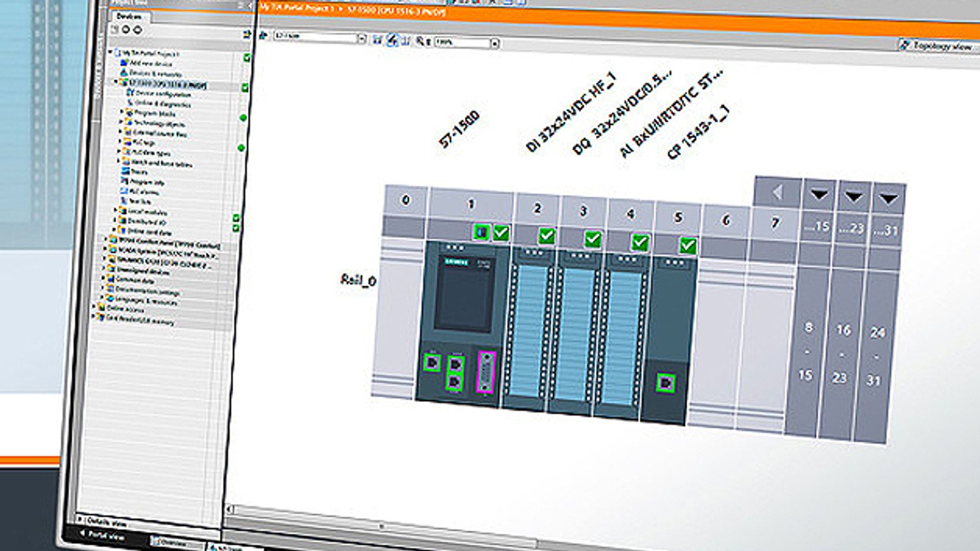Collapse the My TIA Portal Project root node
This screenshot has width=980, height=551.
click(x=111, y=51)
